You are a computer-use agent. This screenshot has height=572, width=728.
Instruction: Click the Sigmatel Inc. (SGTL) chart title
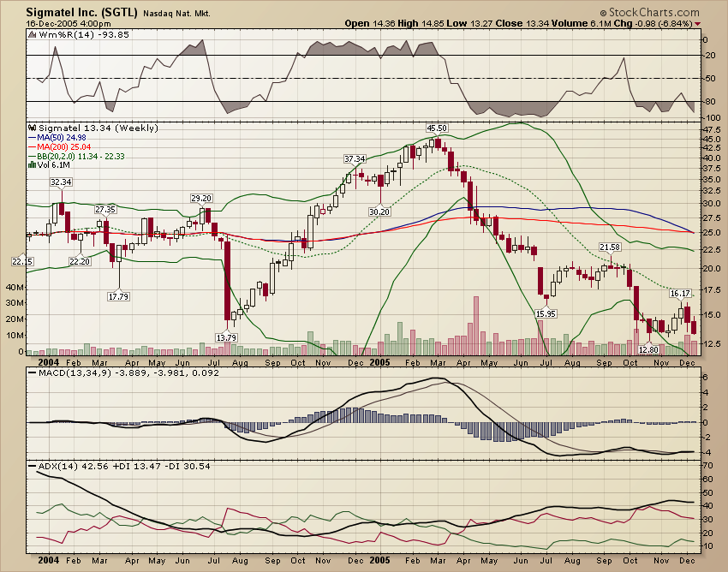81,12
